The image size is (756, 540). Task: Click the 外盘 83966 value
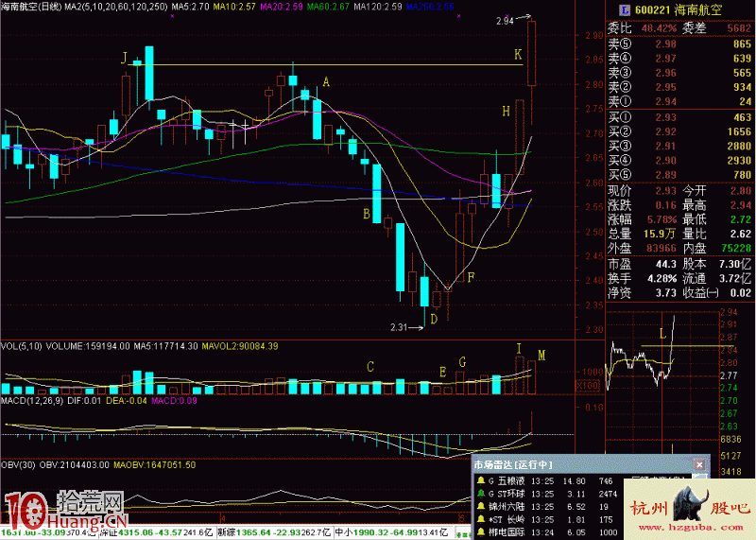pos(661,249)
